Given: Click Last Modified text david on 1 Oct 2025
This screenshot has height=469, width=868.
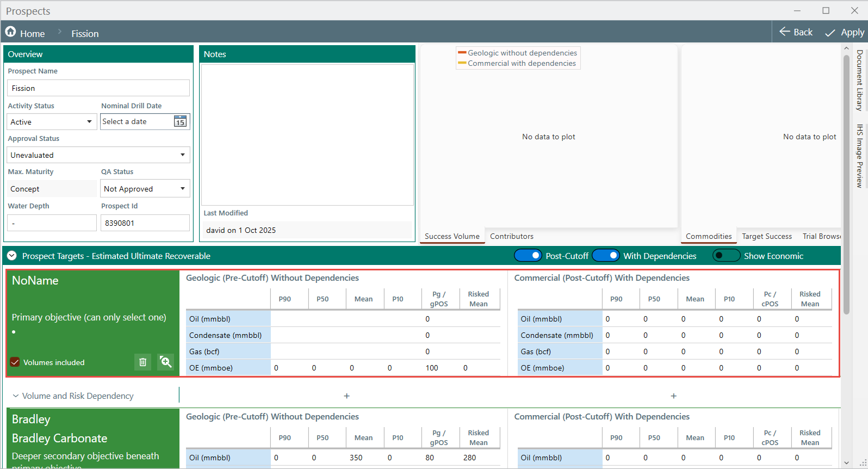Looking at the screenshot, I should coord(241,230).
